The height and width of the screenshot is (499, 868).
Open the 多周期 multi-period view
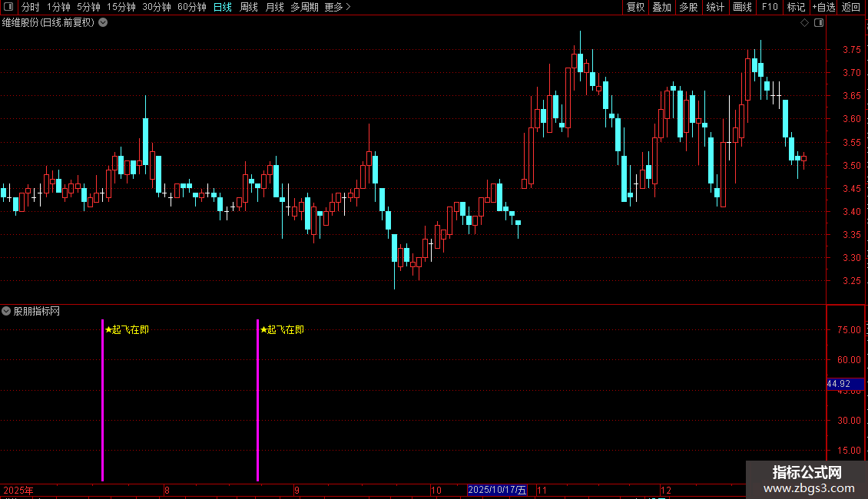(304, 7)
